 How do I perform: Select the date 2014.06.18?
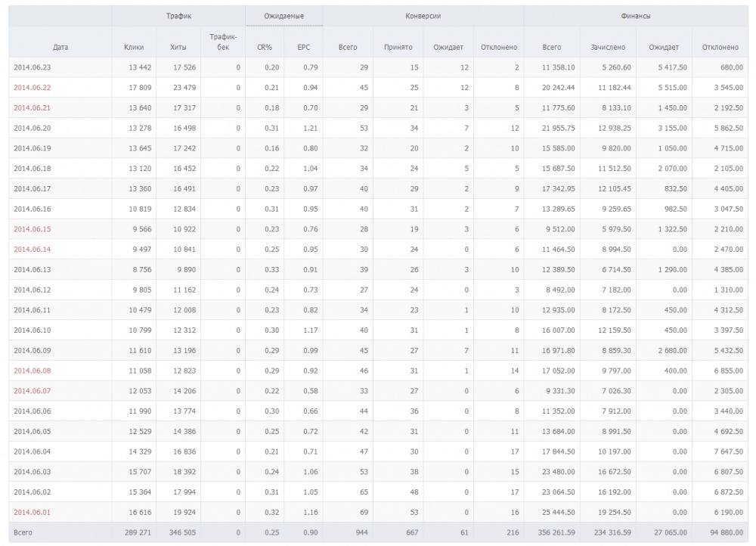[33, 169]
